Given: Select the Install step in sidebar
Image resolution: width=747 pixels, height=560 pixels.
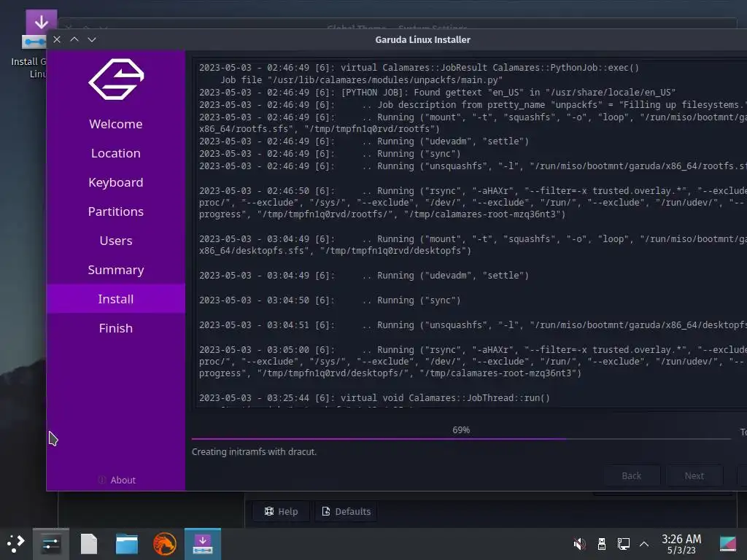Looking at the screenshot, I should [116, 298].
